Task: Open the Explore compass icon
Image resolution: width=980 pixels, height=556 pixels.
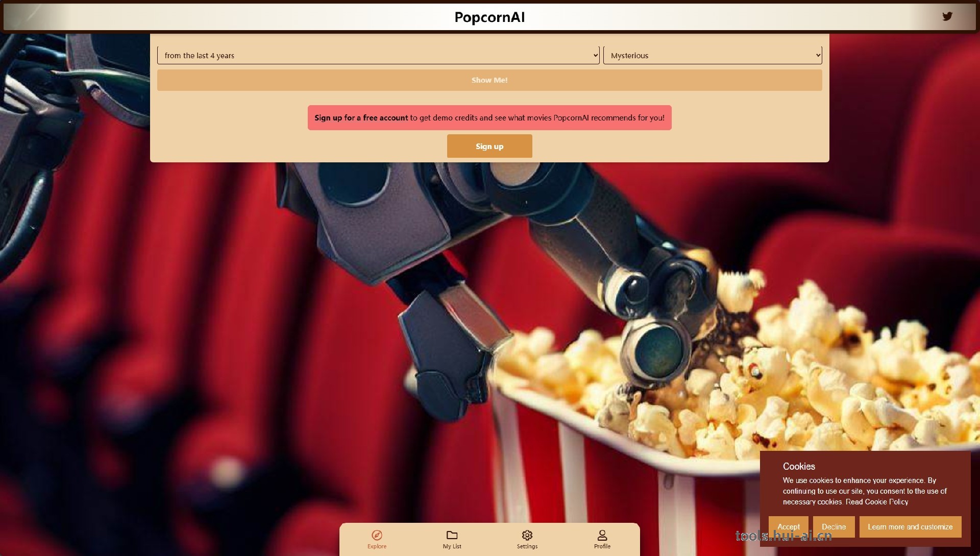Action: pyautogui.click(x=377, y=535)
